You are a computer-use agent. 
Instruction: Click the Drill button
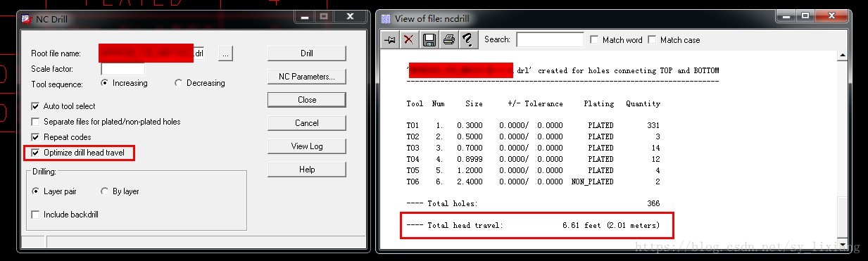pos(307,53)
